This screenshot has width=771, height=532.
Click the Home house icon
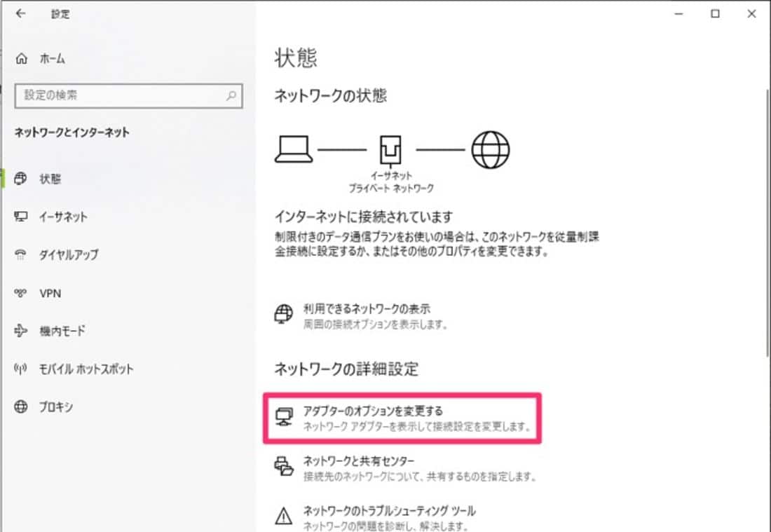(x=21, y=58)
